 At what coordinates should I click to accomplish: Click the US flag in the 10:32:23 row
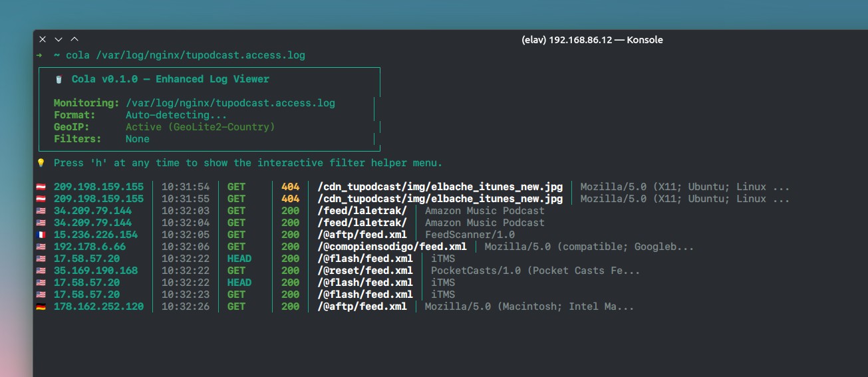pos(41,295)
